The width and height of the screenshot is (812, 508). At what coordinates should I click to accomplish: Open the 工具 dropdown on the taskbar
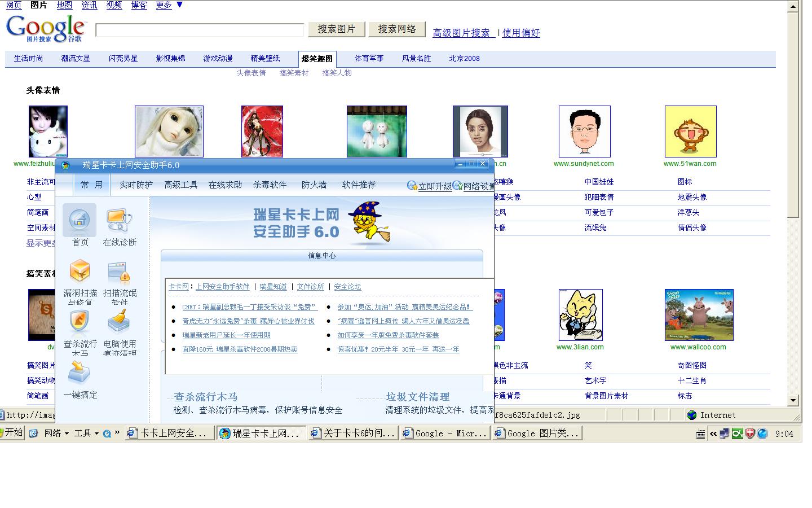[x=86, y=433]
